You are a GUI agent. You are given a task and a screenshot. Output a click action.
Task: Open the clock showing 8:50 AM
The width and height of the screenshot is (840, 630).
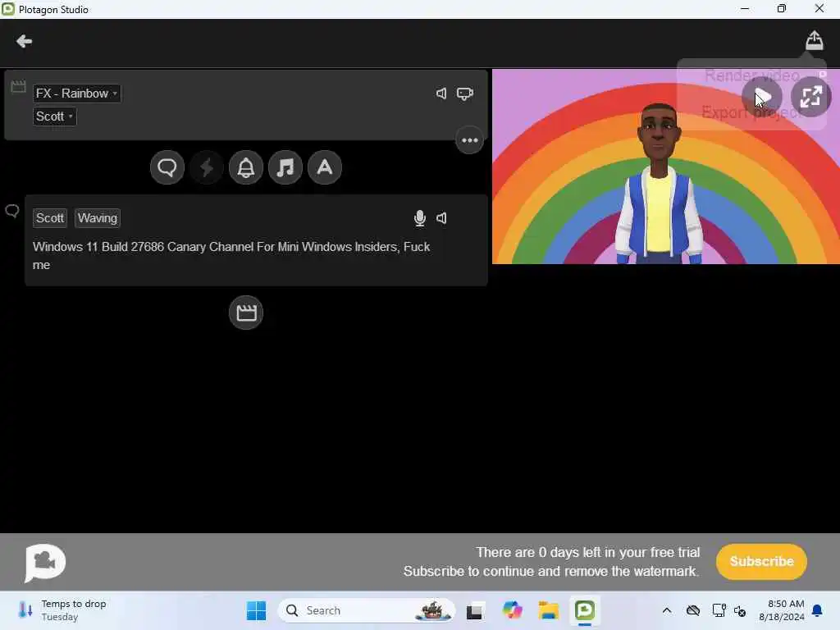point(781,610)
